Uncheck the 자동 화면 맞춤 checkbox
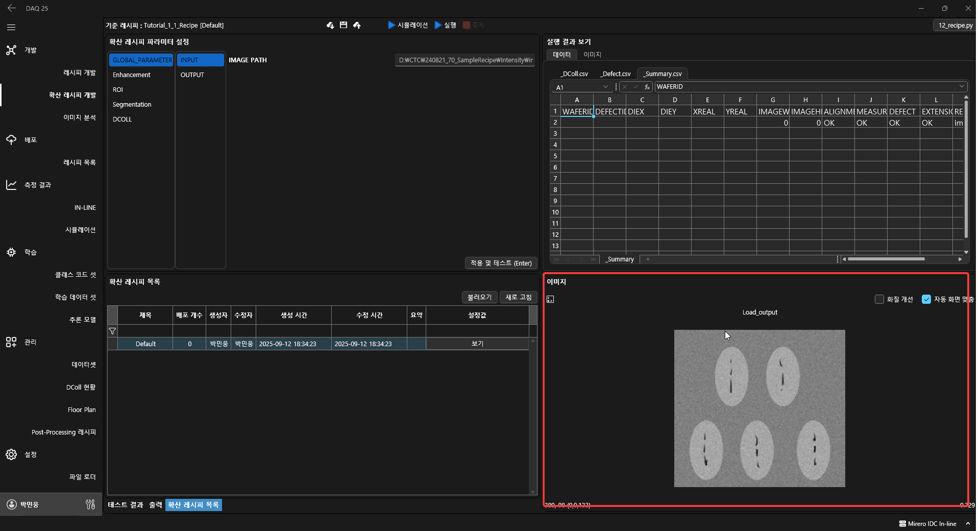The height and width of the screenshot is (531, 980). (926, 299)
